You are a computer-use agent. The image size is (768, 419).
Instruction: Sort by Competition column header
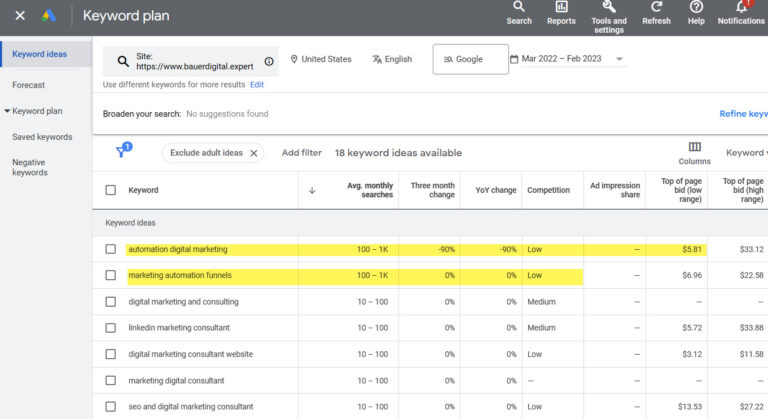pyautogui.click(x=548, y=190)
